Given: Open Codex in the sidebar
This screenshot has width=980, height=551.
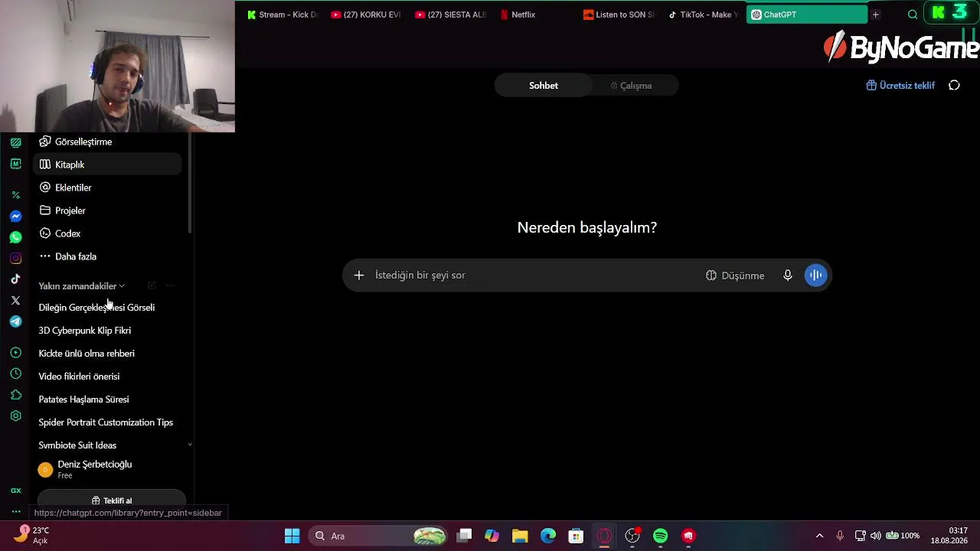Looking at the screenshot, I should pos(107,233).
